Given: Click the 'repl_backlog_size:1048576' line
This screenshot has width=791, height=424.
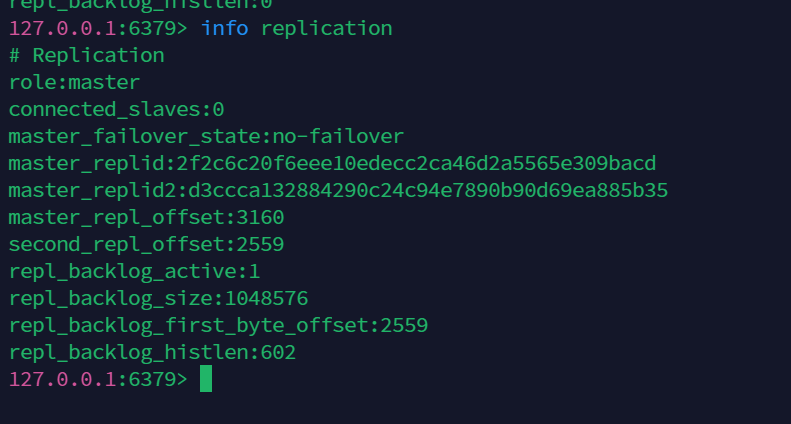Looking at the screenshot, I should coord(158,298).
